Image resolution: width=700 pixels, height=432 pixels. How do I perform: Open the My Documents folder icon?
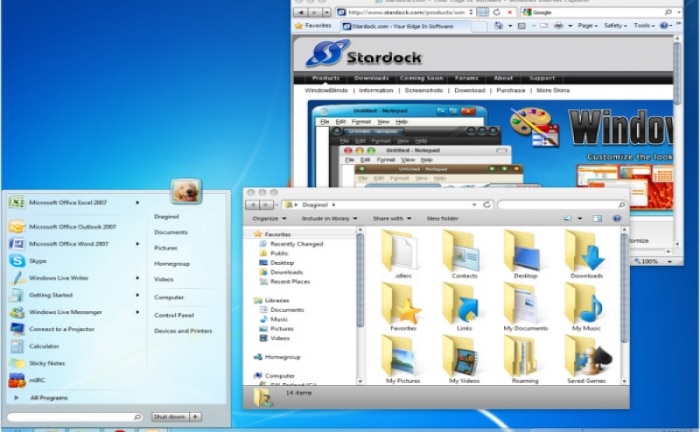tap(525, 307)
